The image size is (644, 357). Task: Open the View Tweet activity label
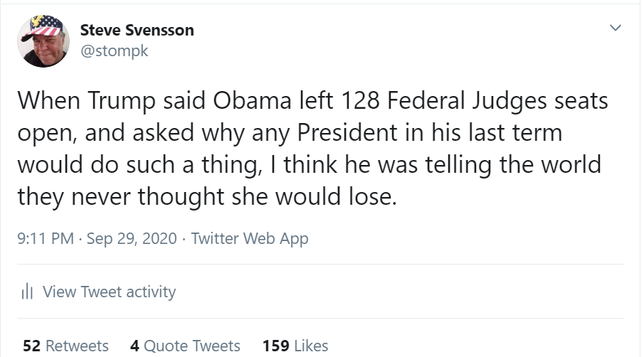[109, 292]
